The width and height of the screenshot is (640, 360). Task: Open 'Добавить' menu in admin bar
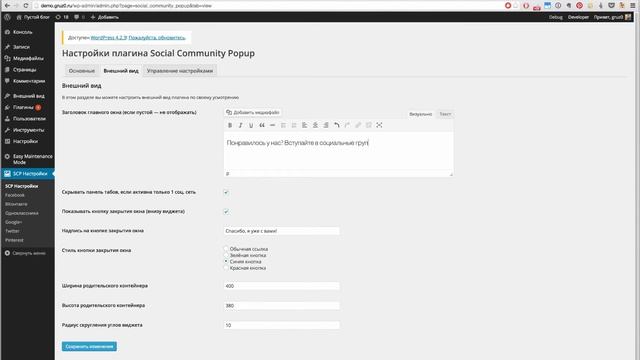(104, 17)
